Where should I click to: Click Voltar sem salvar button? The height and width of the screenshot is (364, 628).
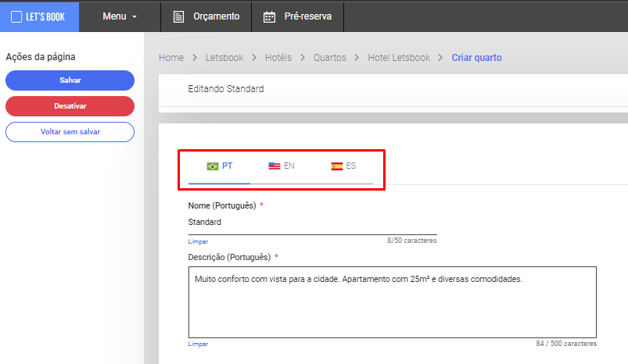pos(70,131)
